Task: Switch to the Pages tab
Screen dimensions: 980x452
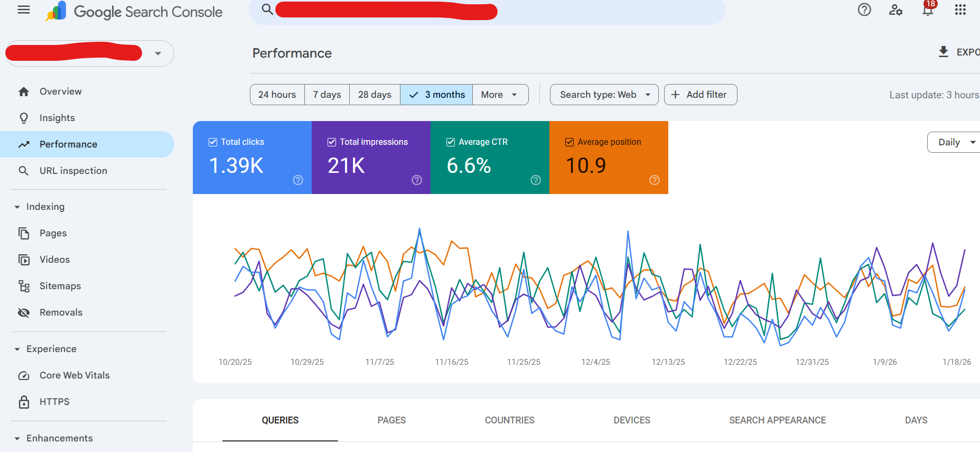Action: click(391, 420)
